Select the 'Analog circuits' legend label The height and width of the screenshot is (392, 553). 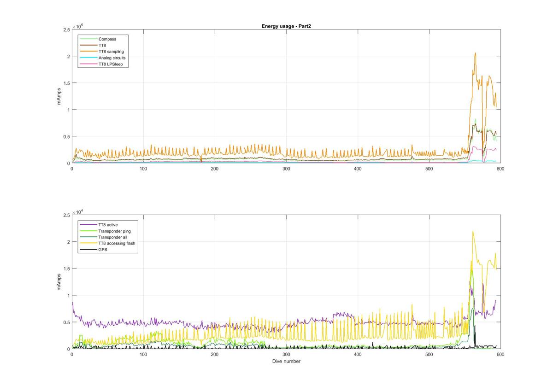click(x=112, y=58)
